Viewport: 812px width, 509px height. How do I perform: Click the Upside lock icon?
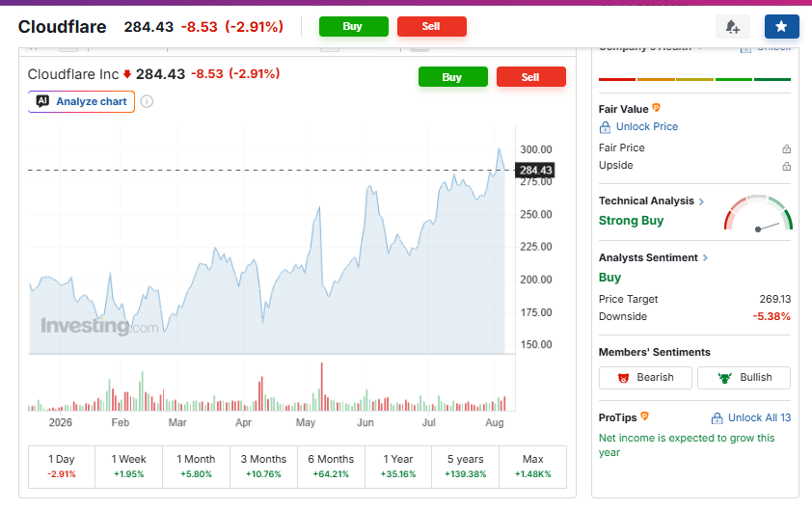[786, 166]
